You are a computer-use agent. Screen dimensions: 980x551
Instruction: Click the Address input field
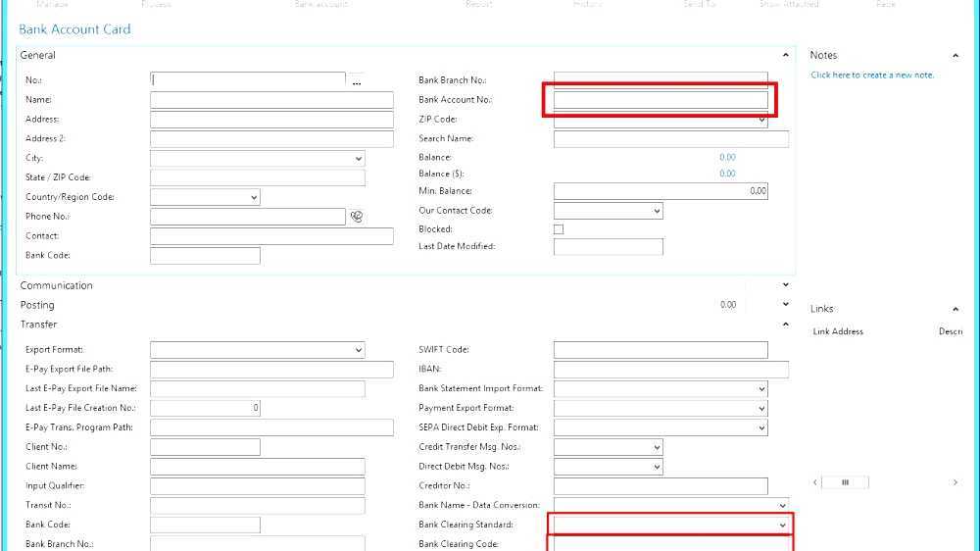[271, 119]
